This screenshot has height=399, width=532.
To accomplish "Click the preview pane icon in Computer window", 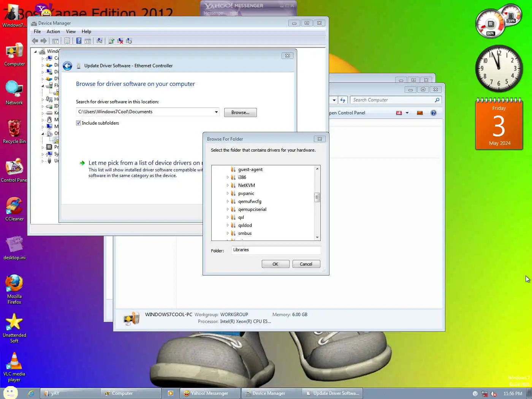I will [420, 113].
